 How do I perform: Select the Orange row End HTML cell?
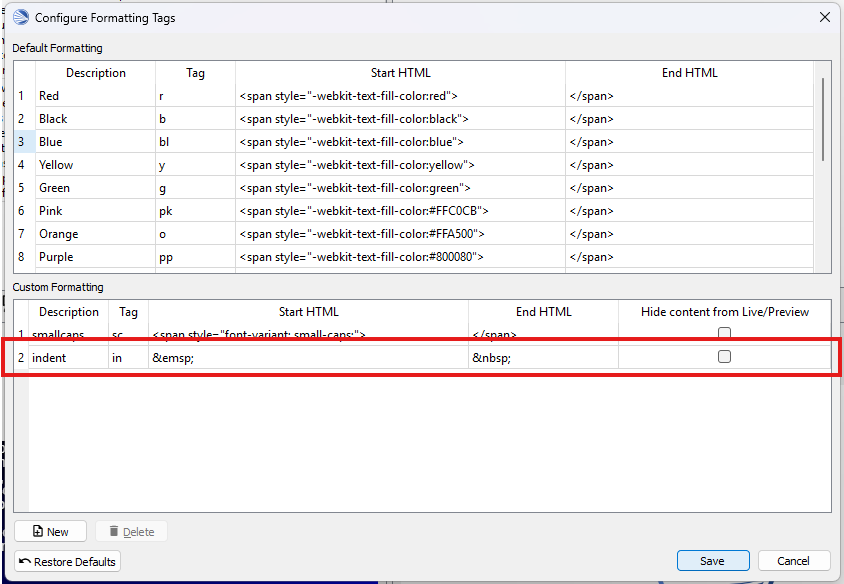click(689, 234)
